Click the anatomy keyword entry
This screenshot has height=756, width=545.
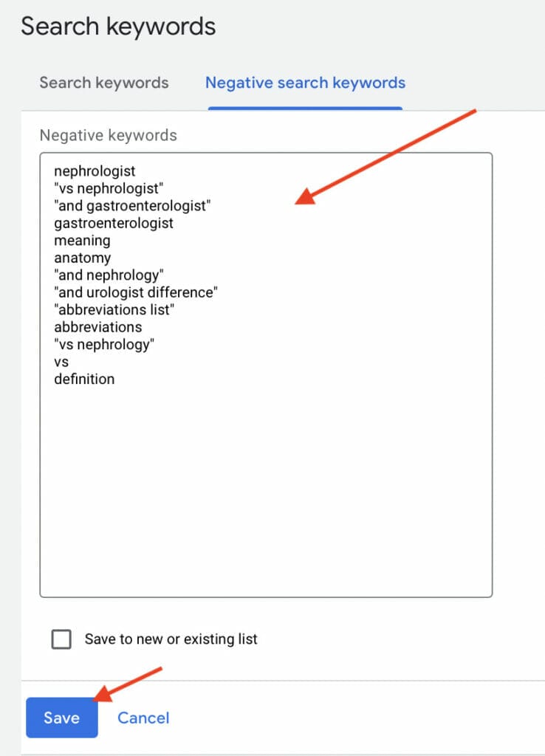(x=81, y=258)
